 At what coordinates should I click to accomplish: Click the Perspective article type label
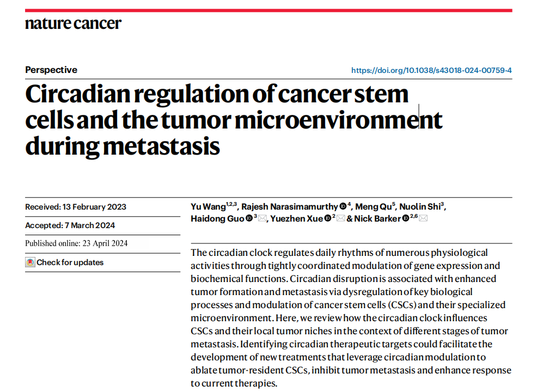click(51, 70)
